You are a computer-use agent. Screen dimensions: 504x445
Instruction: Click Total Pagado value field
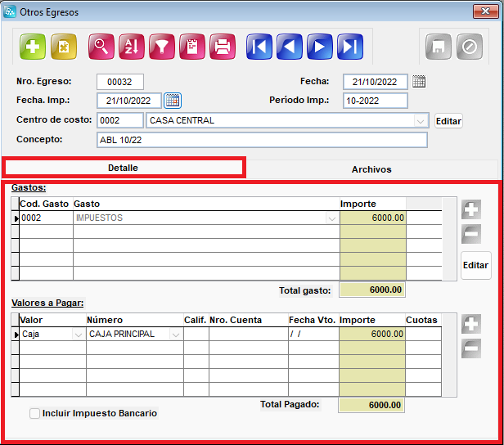click(x=371, y=405)
